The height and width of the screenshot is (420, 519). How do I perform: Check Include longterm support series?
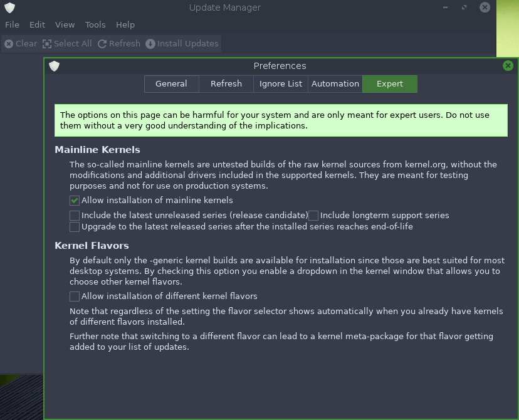coord(313,216)
